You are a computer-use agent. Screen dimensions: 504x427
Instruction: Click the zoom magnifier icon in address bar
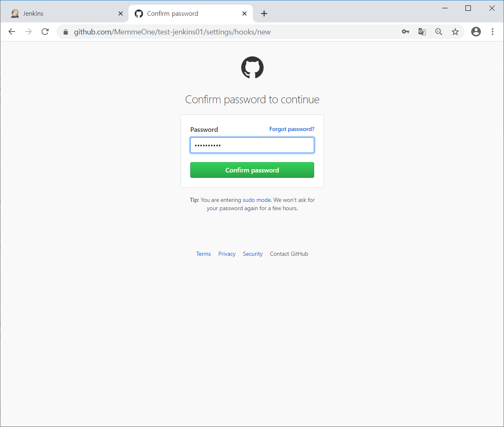(439, 32)
